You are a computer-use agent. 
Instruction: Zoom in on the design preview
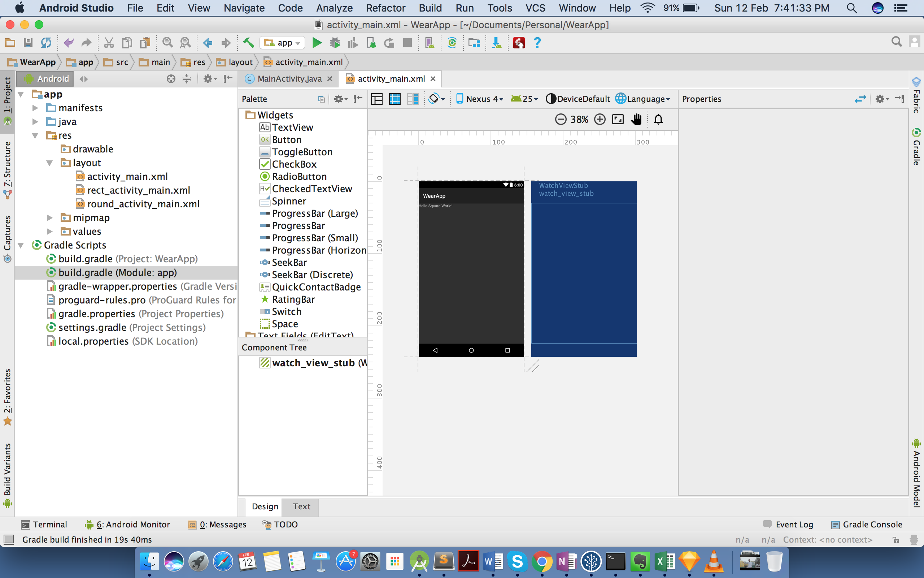(x=600, y=120)
